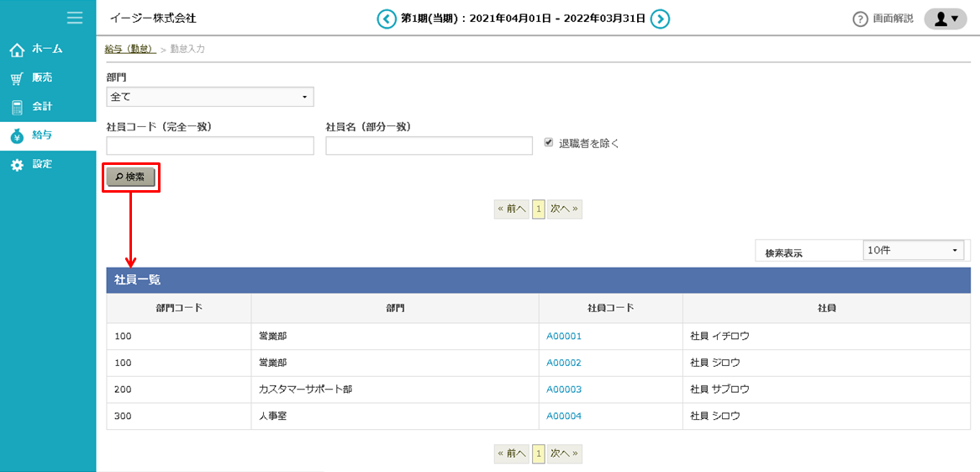The image size is (980, 472).
Task: Open employee code A00001 link
Action: (x=564, y=337)
